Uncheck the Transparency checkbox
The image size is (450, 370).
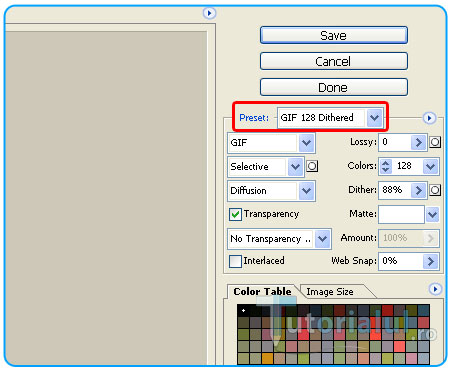[x=235, y=214]
